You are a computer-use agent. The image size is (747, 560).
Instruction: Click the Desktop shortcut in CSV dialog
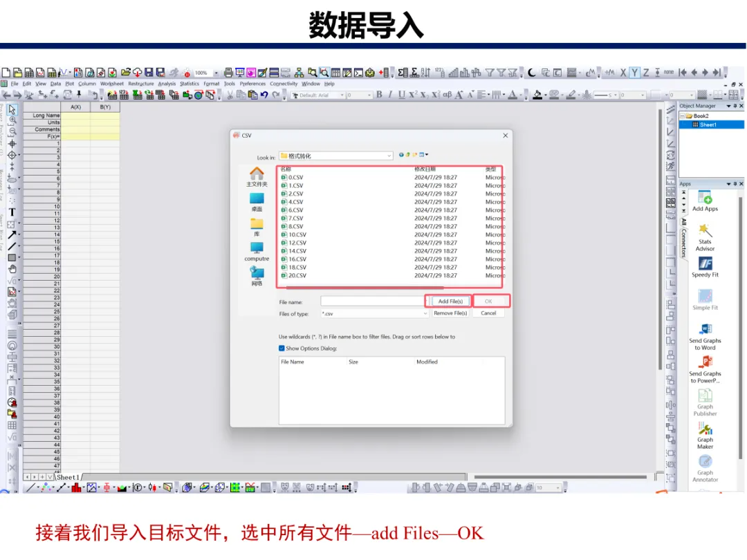point(257,202)
